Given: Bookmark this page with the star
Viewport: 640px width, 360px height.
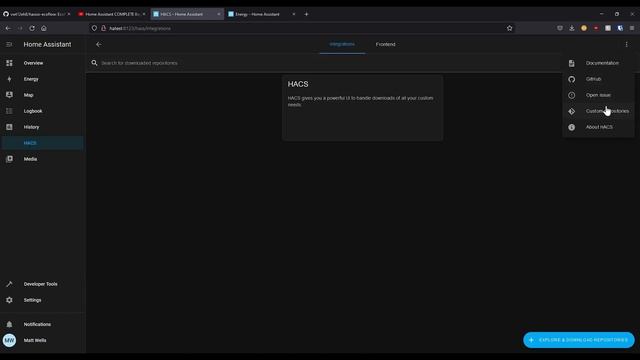Looking at the screenshot, I should coord(509,28).
